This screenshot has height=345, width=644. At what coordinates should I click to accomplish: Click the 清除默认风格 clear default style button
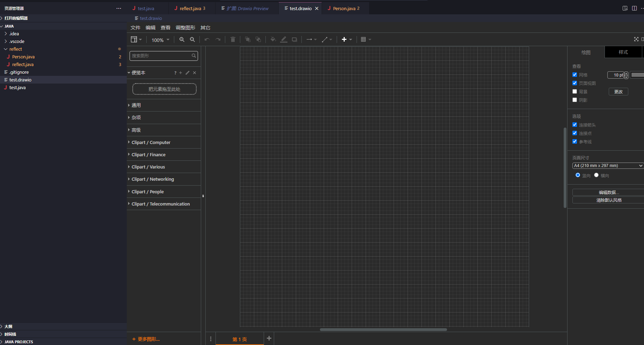(x=608, y=200)
